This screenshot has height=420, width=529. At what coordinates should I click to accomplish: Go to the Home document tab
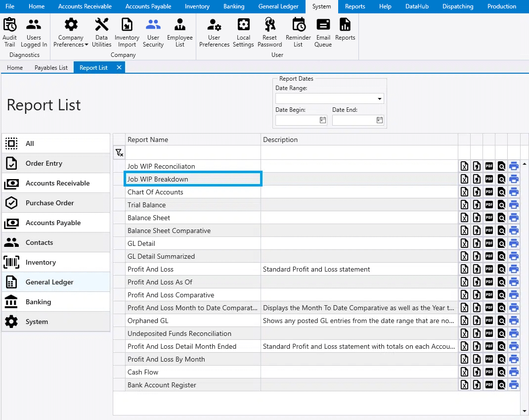click(x=15, y=67)
